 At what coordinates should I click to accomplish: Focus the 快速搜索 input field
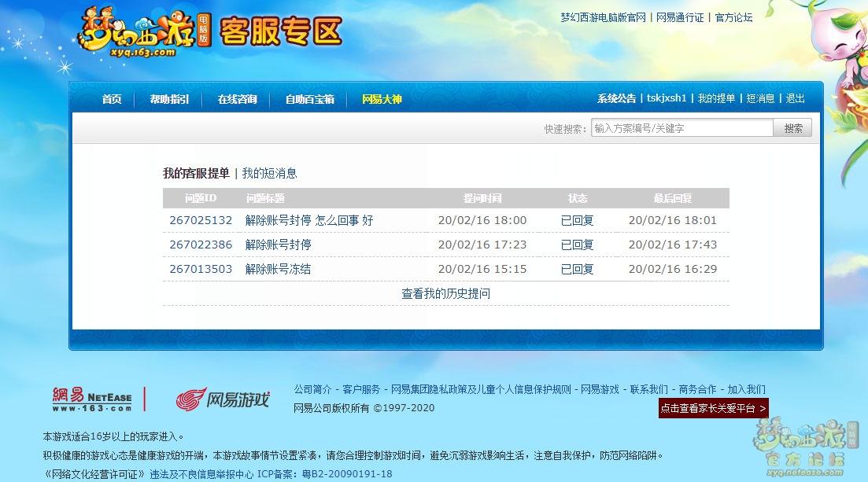682,128
